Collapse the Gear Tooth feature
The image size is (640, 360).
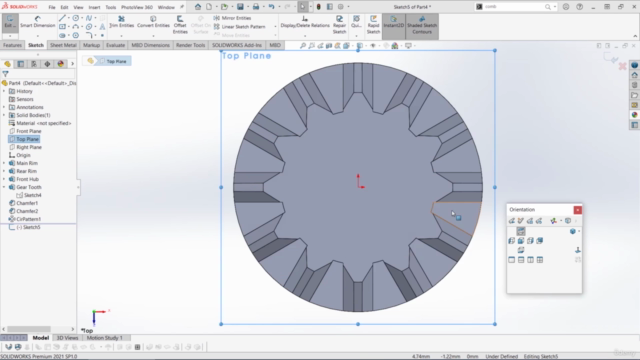[4, 187]
